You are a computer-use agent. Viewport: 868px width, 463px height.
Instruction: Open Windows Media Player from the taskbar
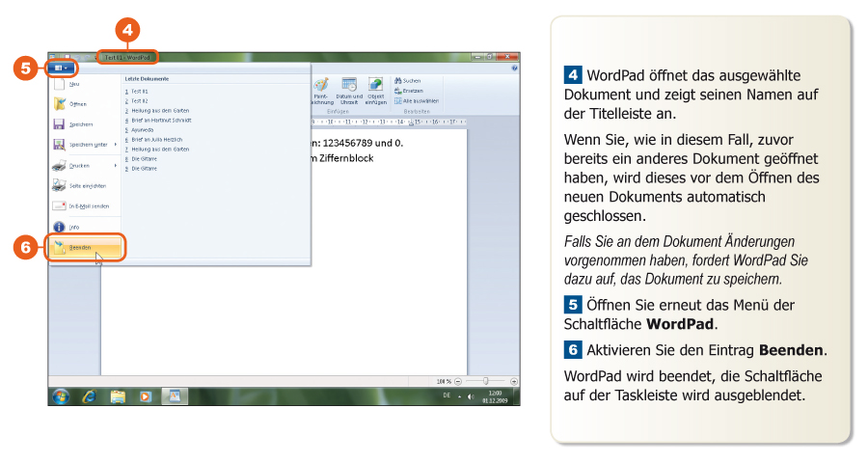(146, 396)
